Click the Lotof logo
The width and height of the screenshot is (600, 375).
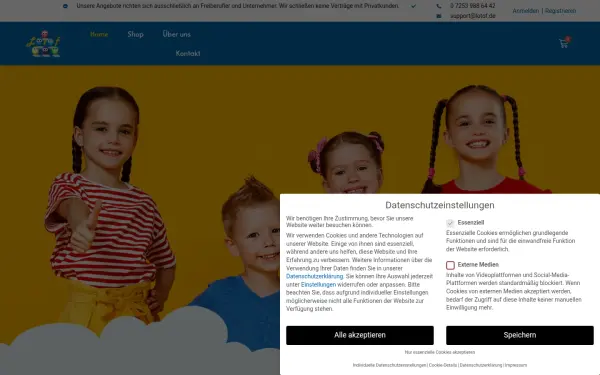tap(43, 44)
